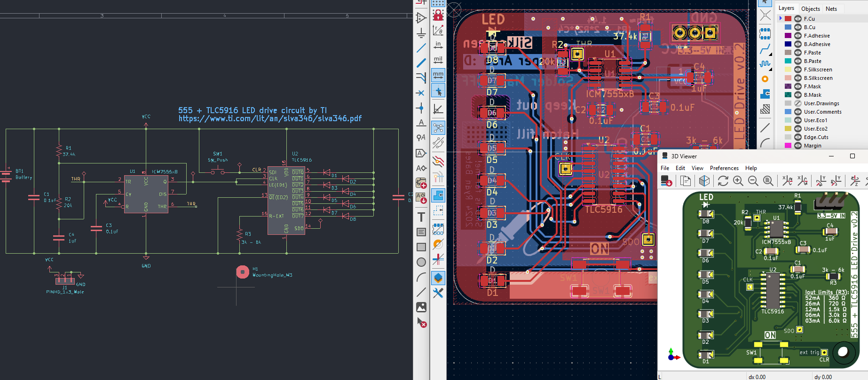Switch PCB units to inches
868x380 pixels.
[438, 45]
